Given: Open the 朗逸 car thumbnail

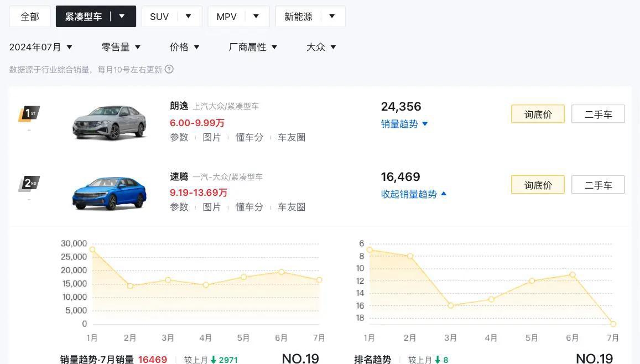Looking at the screenshot, I should [110, 122].
